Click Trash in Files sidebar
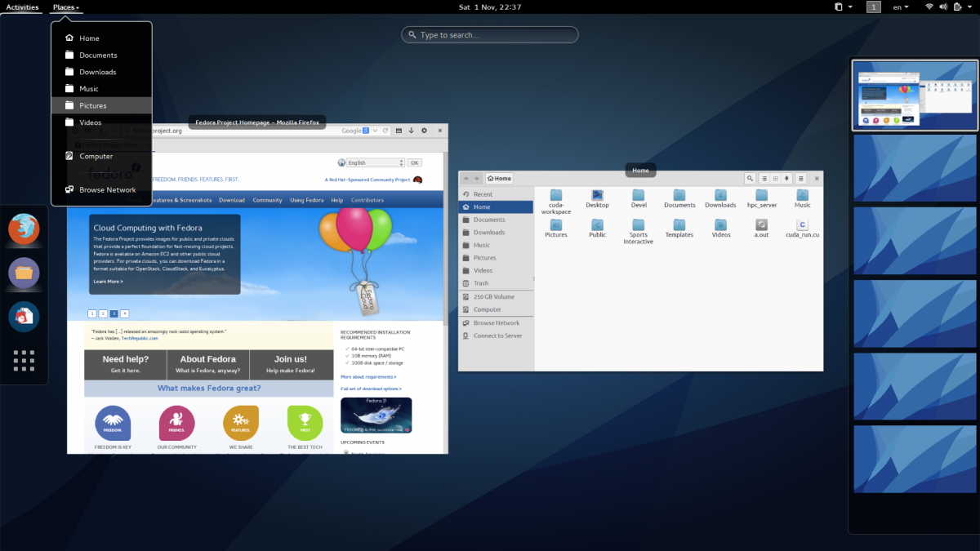Screen dimensions: 980x551 tap(496, 283)
